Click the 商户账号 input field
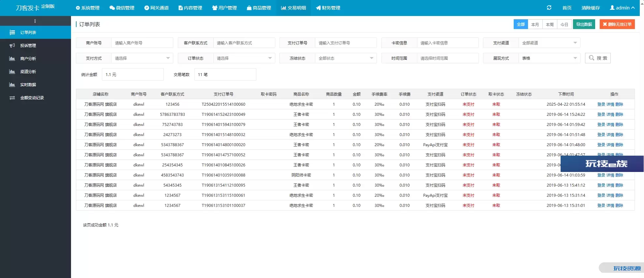 click(x=142, y=43)
